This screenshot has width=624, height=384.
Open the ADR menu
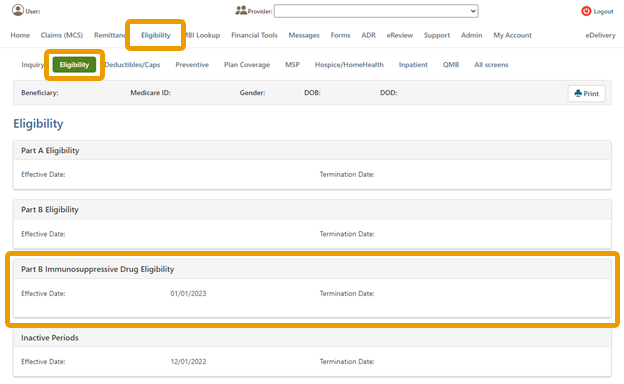click(369, 35)
